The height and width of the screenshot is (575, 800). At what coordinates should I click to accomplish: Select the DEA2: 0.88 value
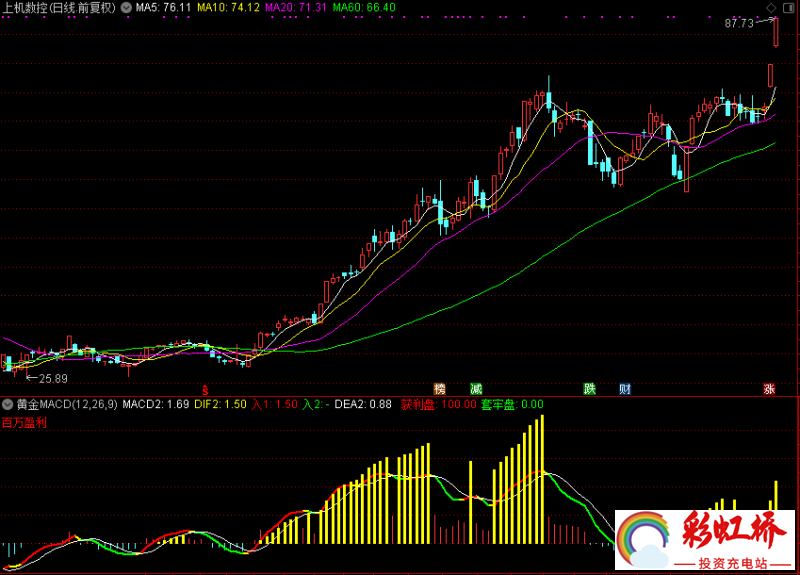tap(363, 405)
